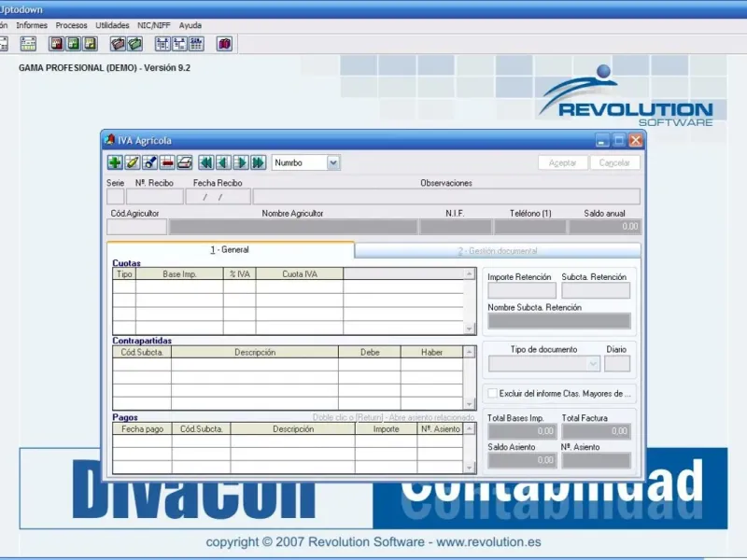Open the Utilidades menu
The height and width of the screenshot is (560, 747).
click(112, 25)
